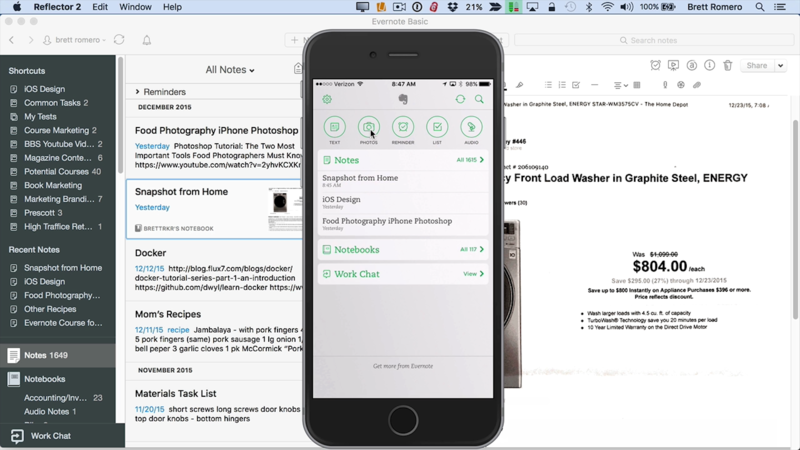Select Notes 1649 in the sidebar

[x=58, y=355]
